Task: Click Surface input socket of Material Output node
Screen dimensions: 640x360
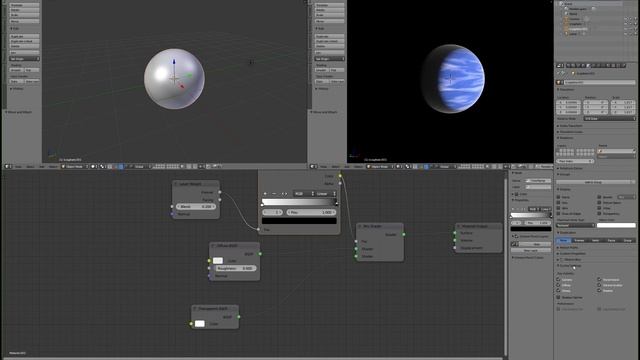Action: [455, 233]
